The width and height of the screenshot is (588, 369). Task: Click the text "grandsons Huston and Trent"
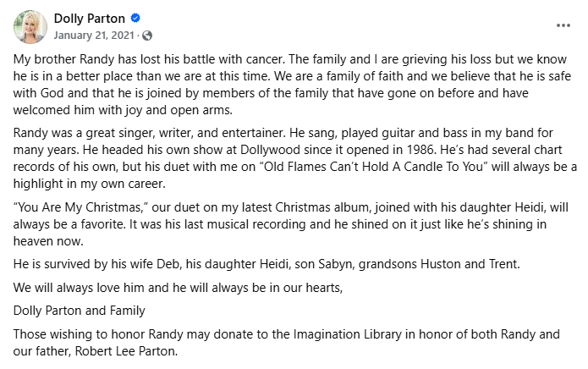pyautogui.click(x=439, y=264)
